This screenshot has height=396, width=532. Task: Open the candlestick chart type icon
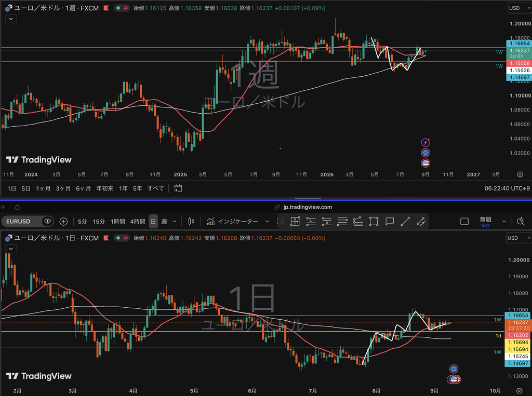point(191,222)
